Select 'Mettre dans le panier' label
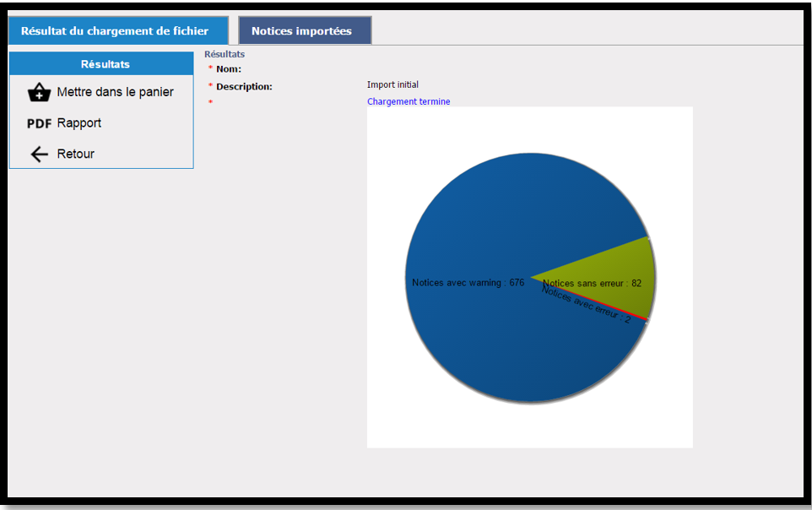The height and width of the screenshot is (510, 812). [x=115, y=92]
